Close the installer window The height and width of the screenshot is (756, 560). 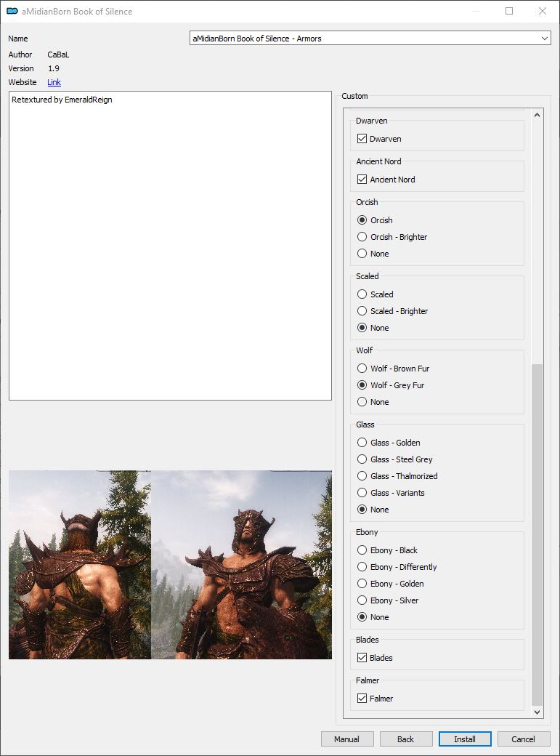point(543,11)
